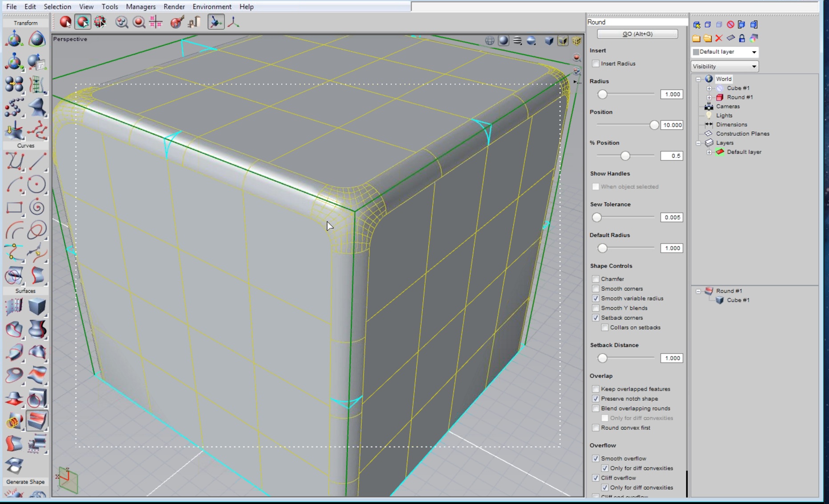Choose the NURBS curve tool
The height and width of the screenshot is (504, 829).
[x=14, y=161]
